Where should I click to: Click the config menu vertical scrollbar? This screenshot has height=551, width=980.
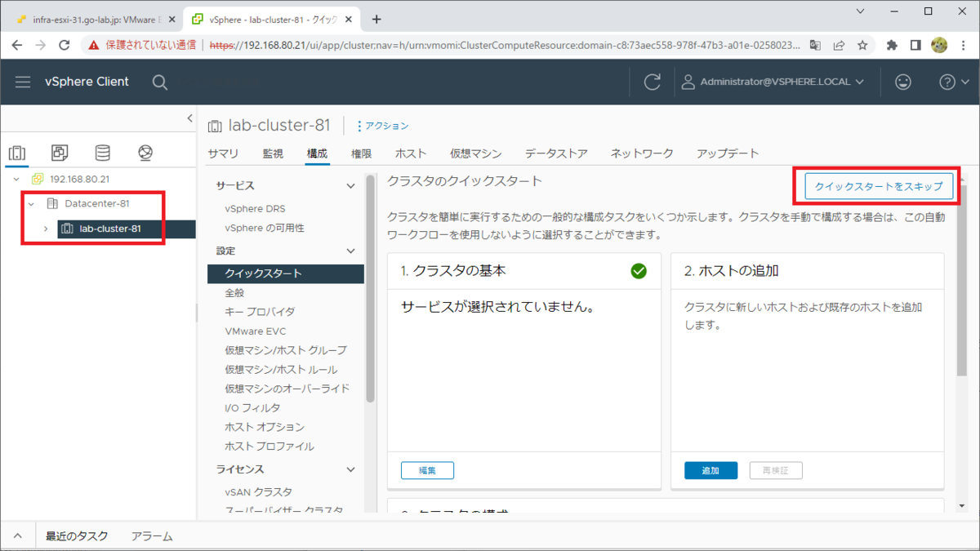click(x=370, y=289)
